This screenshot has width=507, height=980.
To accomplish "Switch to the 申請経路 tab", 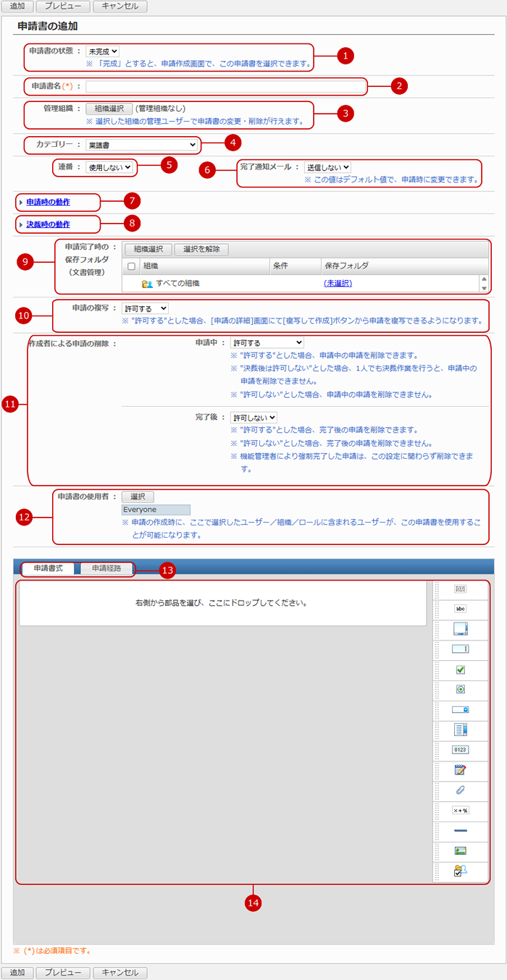I will click(106, 568).
